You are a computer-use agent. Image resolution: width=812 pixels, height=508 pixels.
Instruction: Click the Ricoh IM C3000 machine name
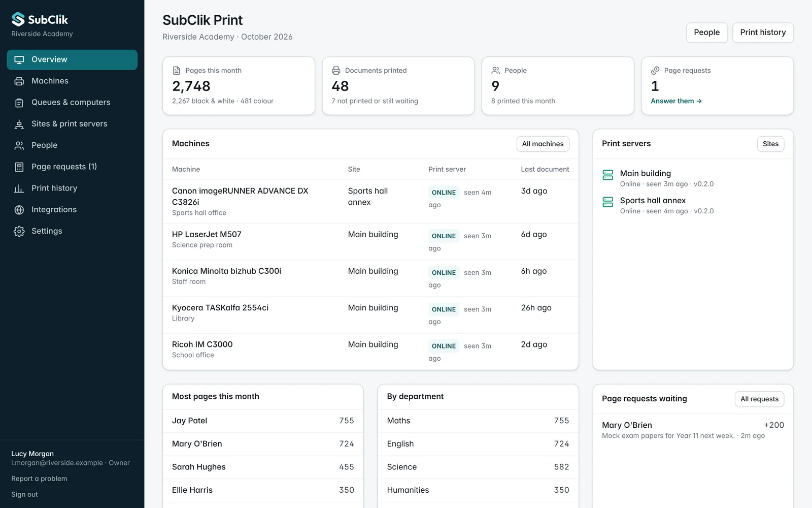pyautogui.click(x=202, y=344)
